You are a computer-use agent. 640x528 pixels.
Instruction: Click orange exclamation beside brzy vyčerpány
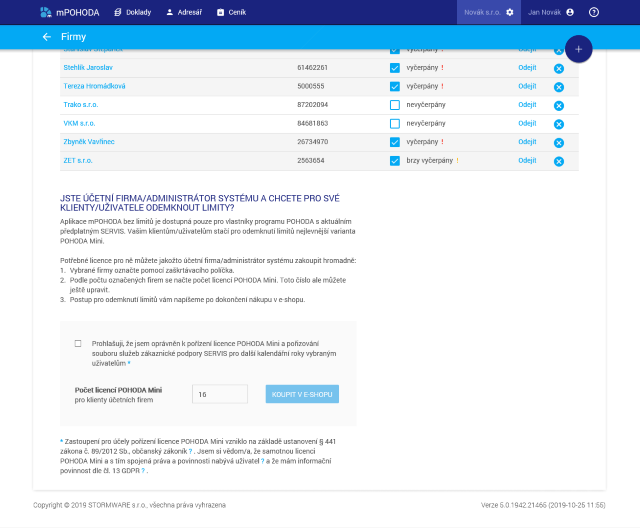click(457, 160)
